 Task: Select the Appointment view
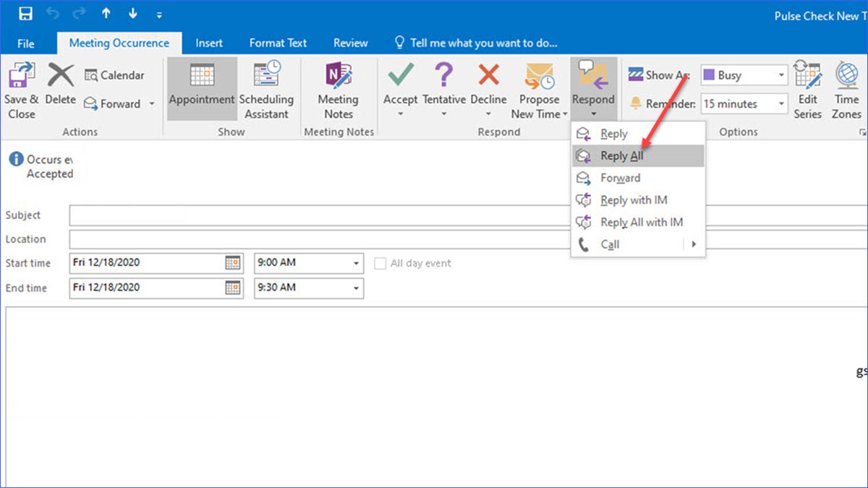[202, 89]
